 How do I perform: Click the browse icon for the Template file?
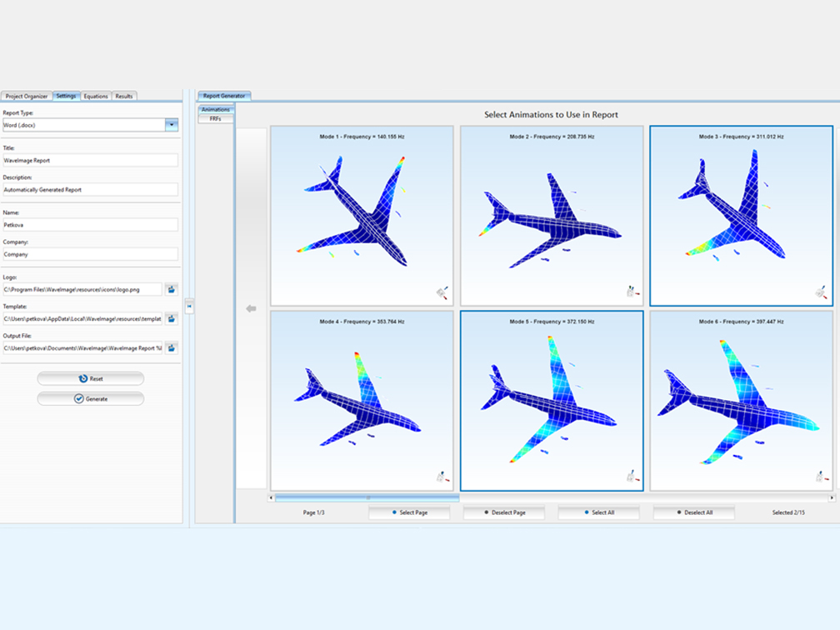pyautogui.click(x=172, y=318)
